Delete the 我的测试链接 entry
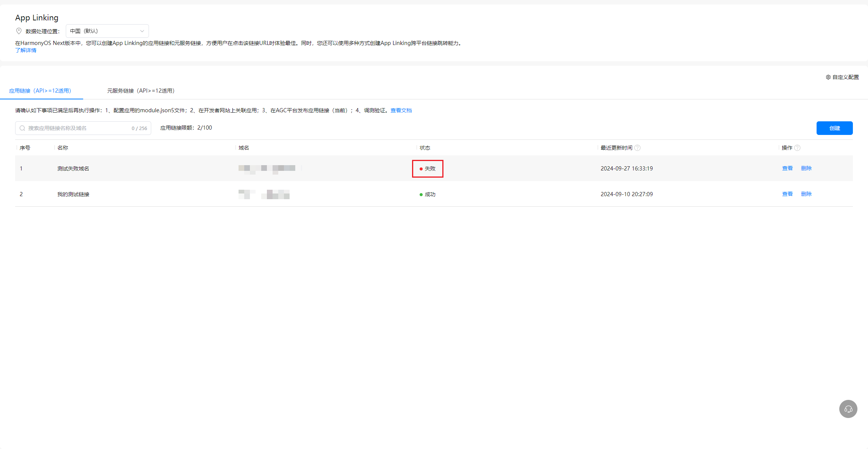This screenshot has width=868, height=449. [806, 194]
